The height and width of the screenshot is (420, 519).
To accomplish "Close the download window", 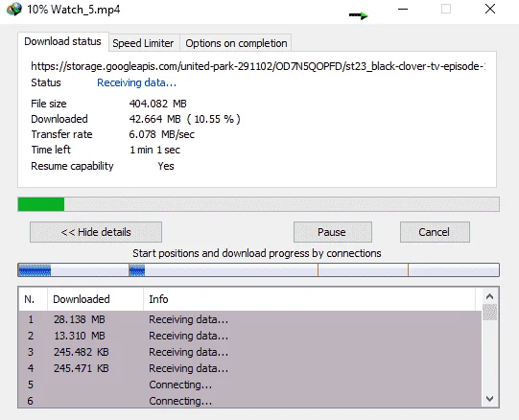I will (x=490, y=9).
